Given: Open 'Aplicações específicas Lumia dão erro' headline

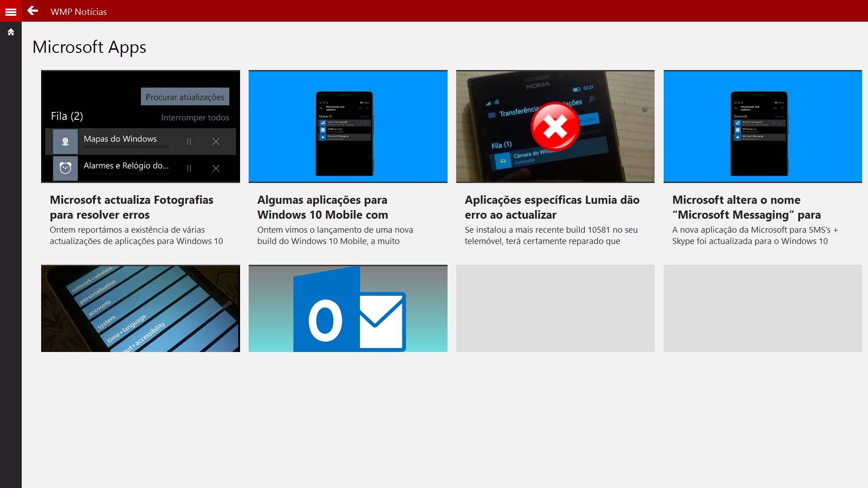Looking at the screenshot, I should (552, 207).
